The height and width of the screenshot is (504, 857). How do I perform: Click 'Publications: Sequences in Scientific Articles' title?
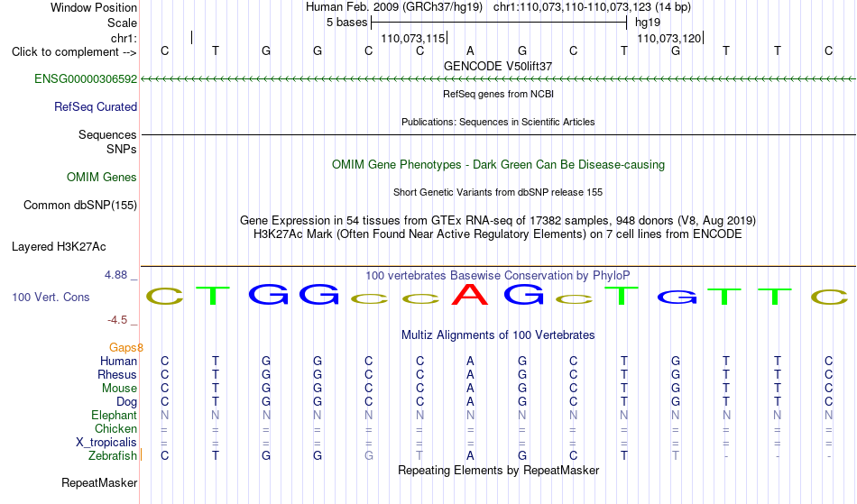tap(498, 122)
